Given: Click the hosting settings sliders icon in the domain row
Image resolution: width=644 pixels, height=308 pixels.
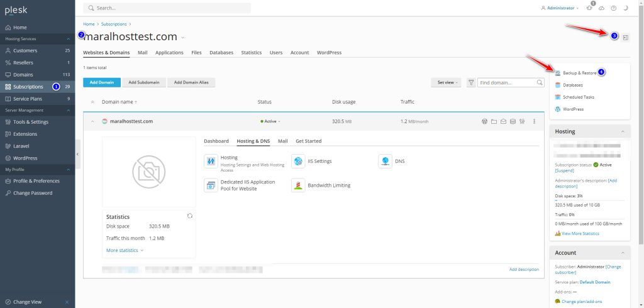Looking at the screenshot, I should coord(522,121).
